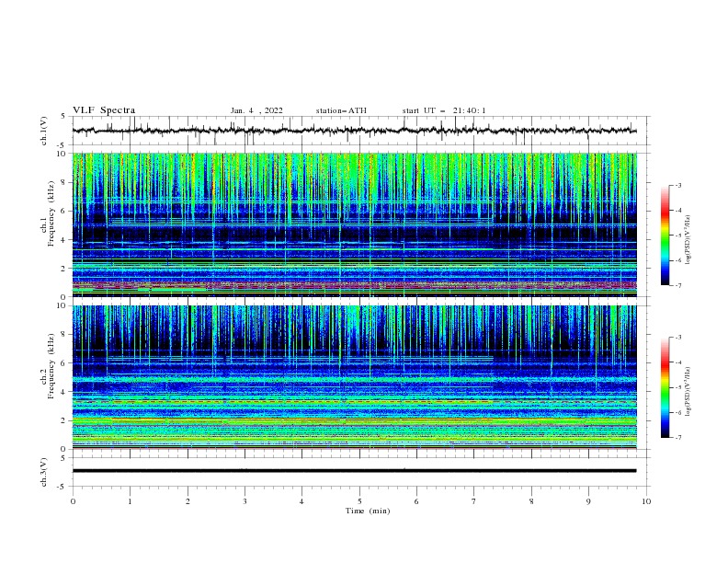Click the "5" tick of the ch.1(V) axis

click(x=63, y=116)
